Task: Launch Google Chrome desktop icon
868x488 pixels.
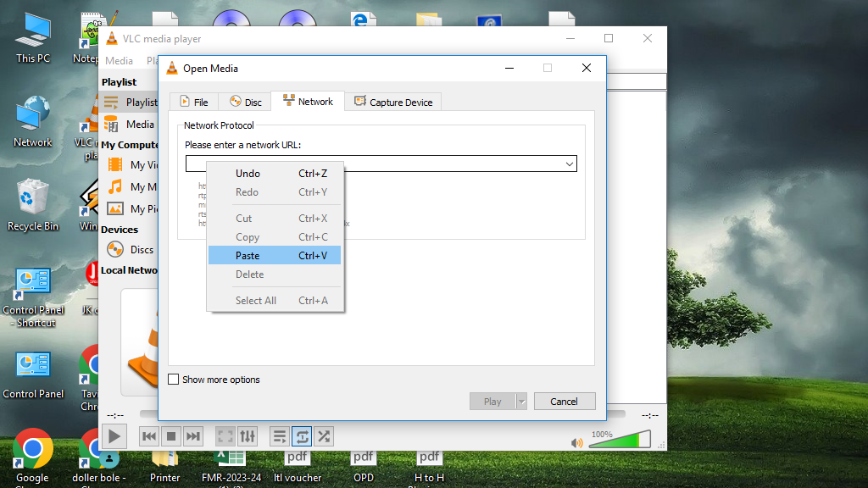Action: coord(33,457)
